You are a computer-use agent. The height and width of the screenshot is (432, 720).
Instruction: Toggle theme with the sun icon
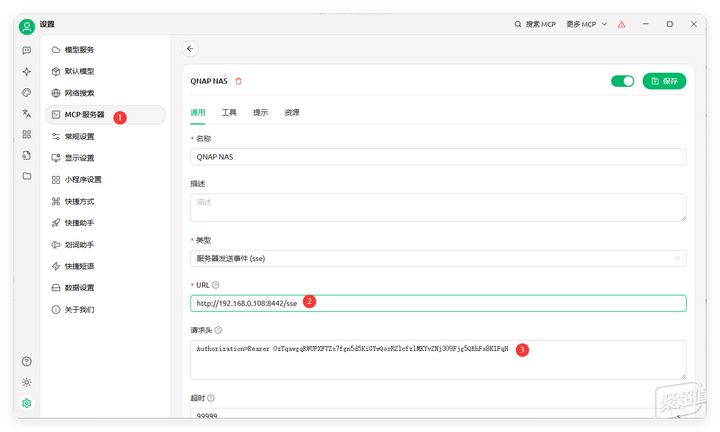pyautogui.click(x=27, y=382)
